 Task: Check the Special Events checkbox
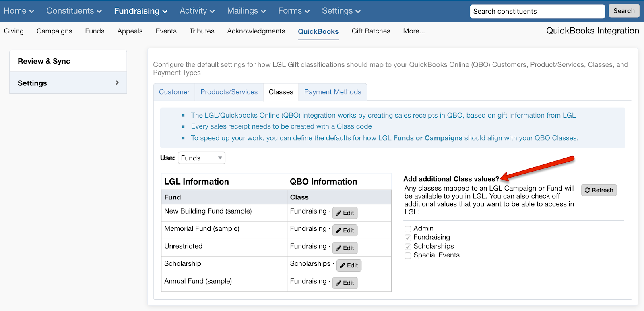click(408, 255)
